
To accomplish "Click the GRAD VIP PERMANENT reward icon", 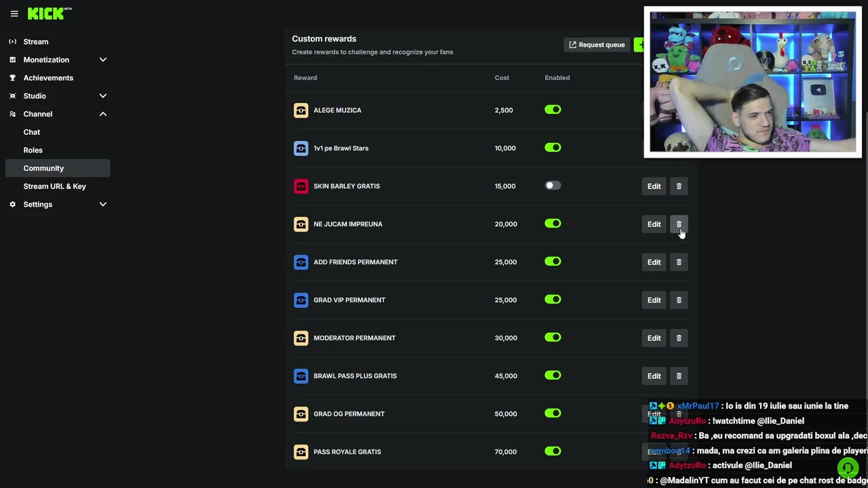I will click(x=301, y=300).
